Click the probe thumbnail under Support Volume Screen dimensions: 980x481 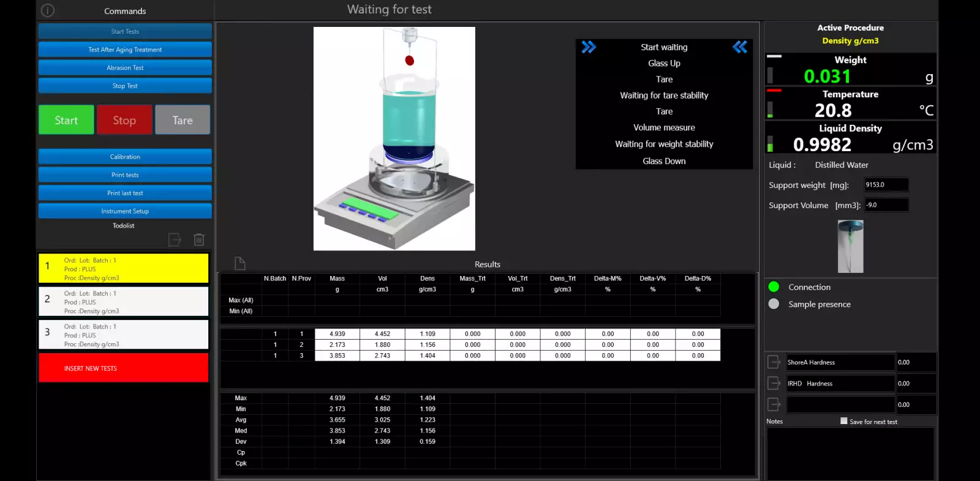pos(850,247)
